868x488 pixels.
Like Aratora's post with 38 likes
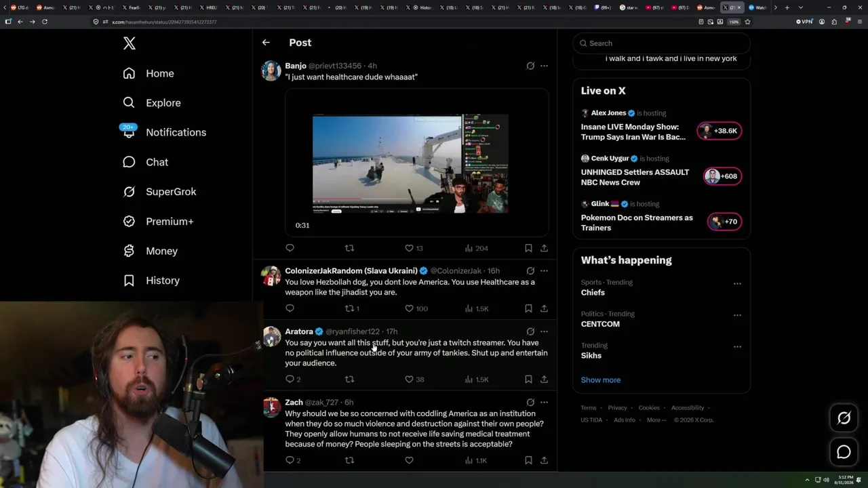pos(414,379)
